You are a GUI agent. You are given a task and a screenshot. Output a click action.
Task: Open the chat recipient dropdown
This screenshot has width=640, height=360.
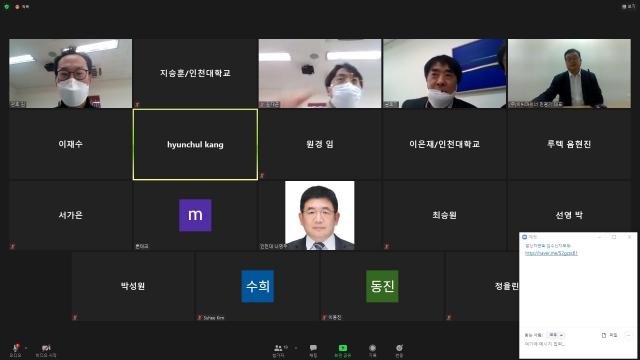(x=556, y=335)
